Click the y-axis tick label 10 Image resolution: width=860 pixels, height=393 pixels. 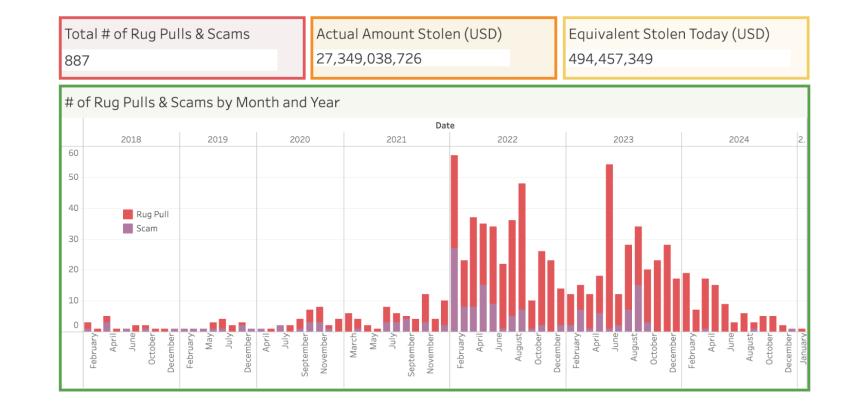[x=73, y=300]
